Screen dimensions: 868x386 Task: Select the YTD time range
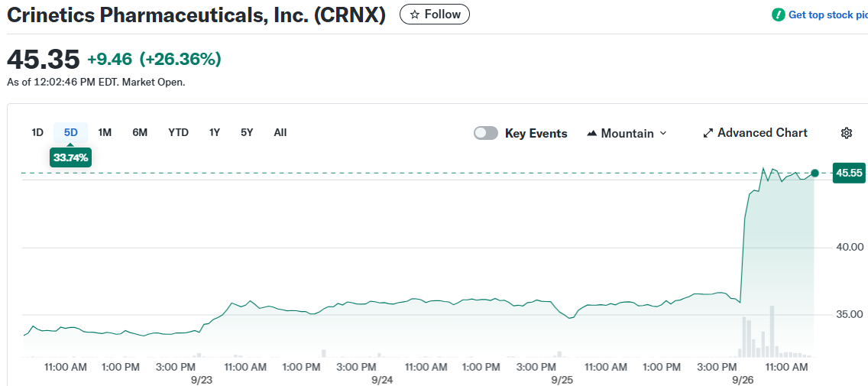pos(178,132)
